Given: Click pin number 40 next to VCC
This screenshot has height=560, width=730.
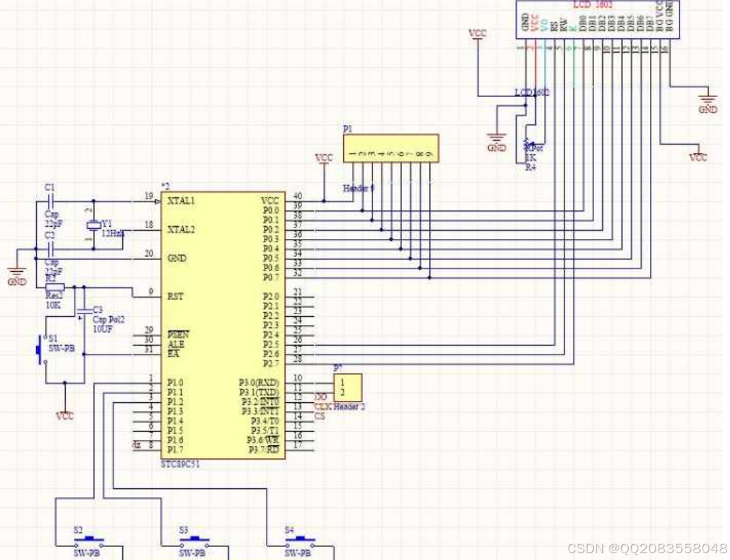Looking at the screenshot, I should 297,196.
